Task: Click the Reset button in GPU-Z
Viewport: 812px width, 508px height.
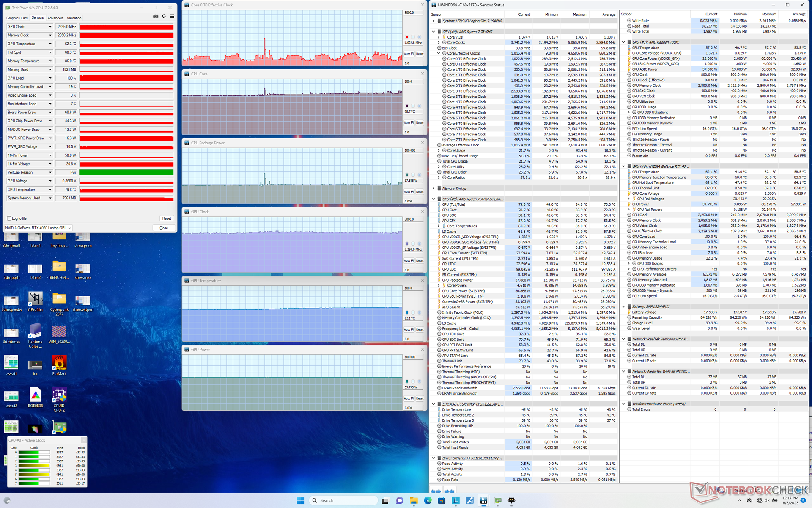Action: [167, 218]
